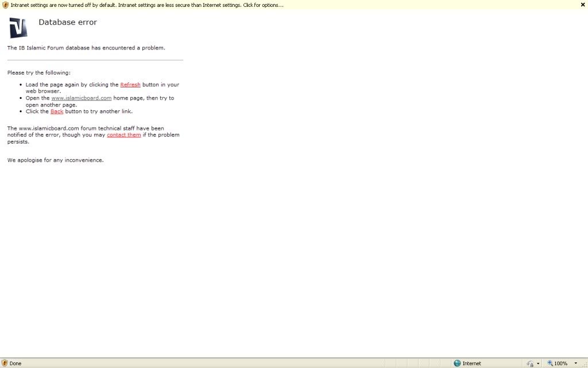Click the 100% zoom level text
588x368 pixels.
pyautogui.click(x=560, y=363)
